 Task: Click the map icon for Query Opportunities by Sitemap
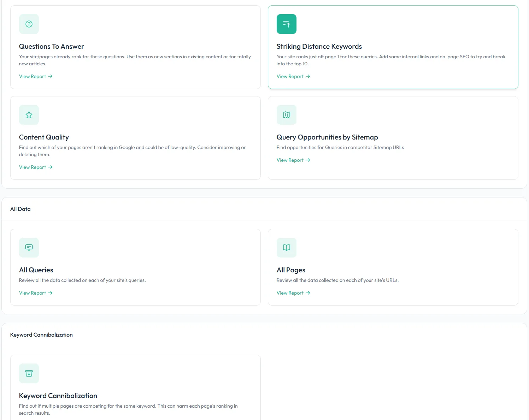pos(286,115)
